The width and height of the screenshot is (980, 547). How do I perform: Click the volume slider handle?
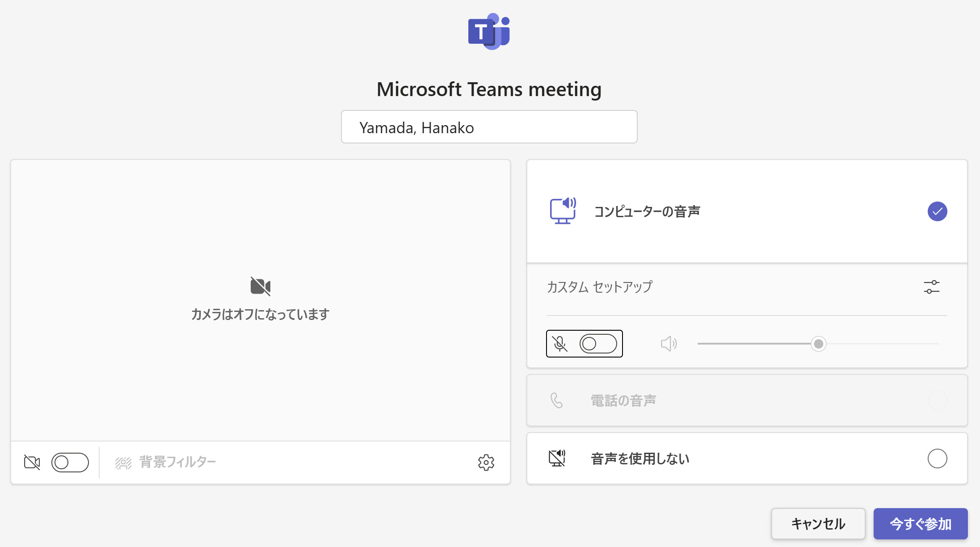pyautogui.click(x=818, y=344)
